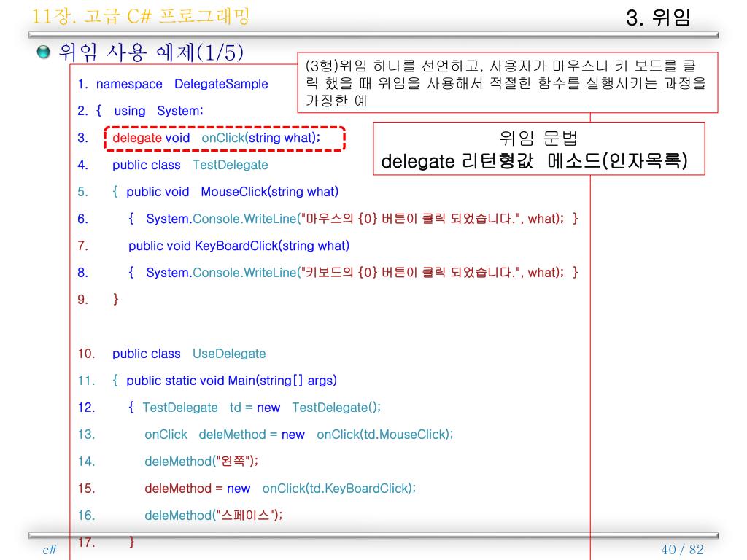Click the 'TestDelegate td = new TestDelegate();' line
This screenshot has height=560, width=747.
tap(262, 408)
